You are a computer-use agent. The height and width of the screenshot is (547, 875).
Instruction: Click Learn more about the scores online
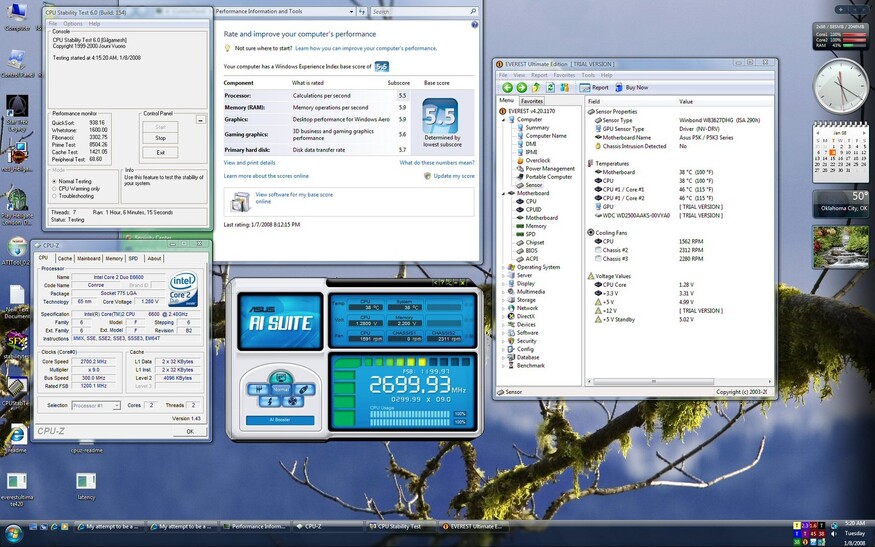coord(266,176)
